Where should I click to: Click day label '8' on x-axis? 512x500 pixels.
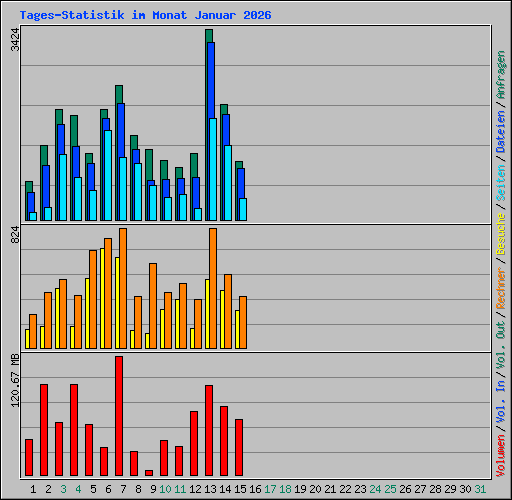click(138, 489)
